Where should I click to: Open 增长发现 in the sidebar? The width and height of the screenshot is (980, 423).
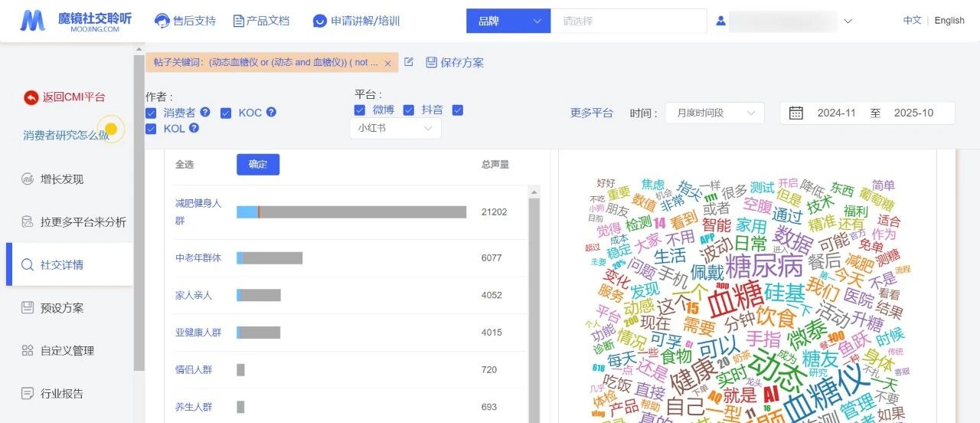click(x=62, y=179)
